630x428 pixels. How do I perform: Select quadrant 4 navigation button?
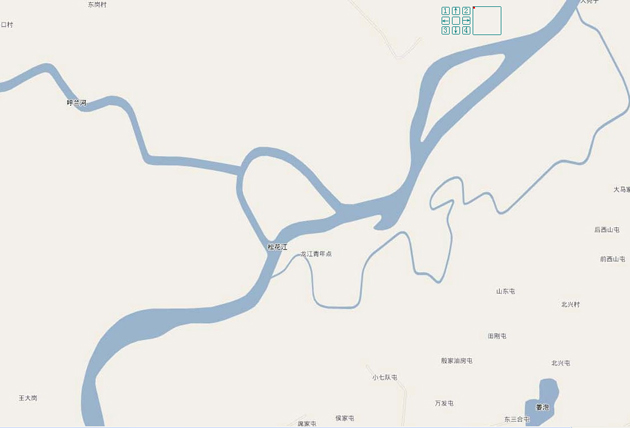point(466,31)
